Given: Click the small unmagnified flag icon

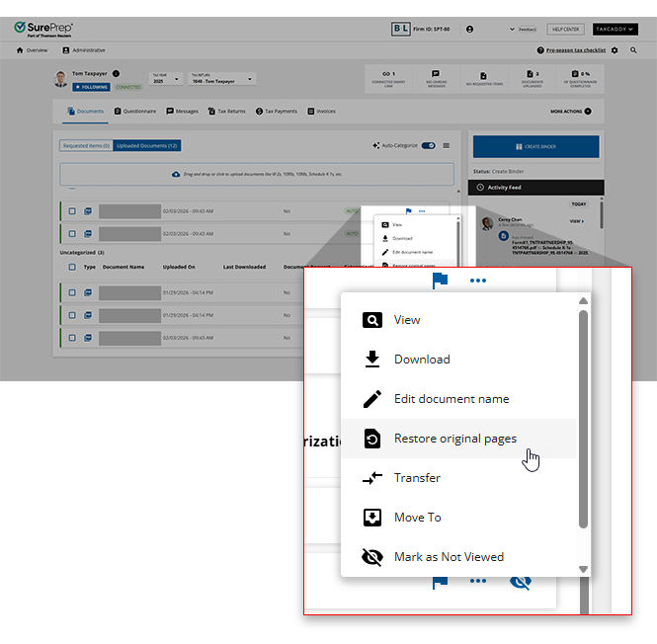Looking at the screenshot, I should [x=409, y=211].
